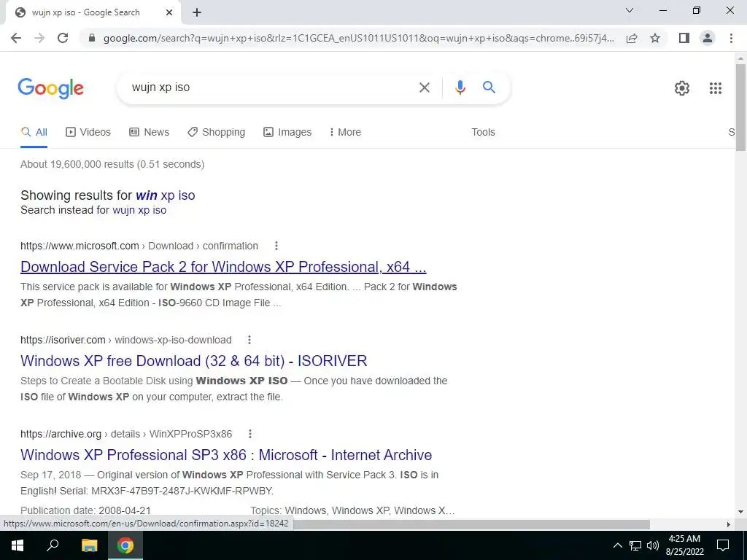Viewport: 747px width, 560px height.
Task: Open the Chrome side panel
Action: click(x=684, y=38)
